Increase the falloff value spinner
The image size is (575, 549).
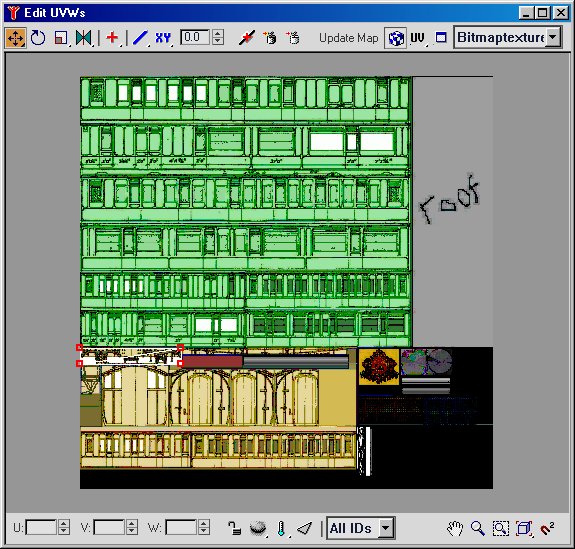pos(218,33)
